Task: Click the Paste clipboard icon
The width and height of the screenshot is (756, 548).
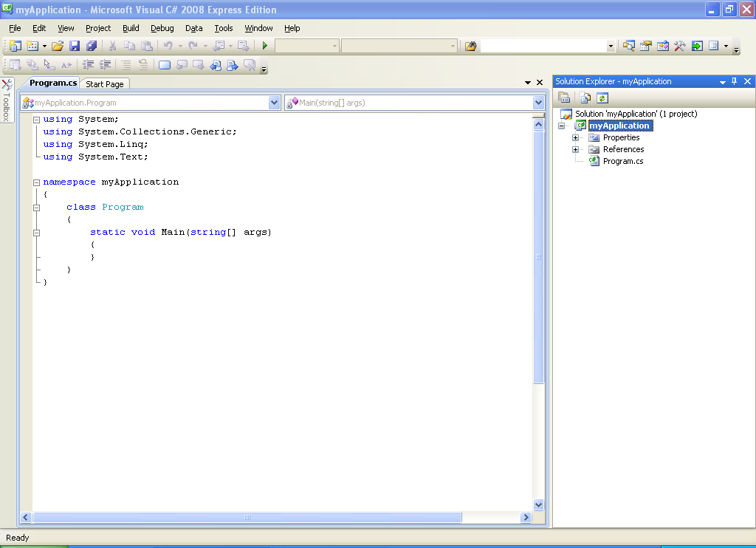Action: tap(147, 46)
